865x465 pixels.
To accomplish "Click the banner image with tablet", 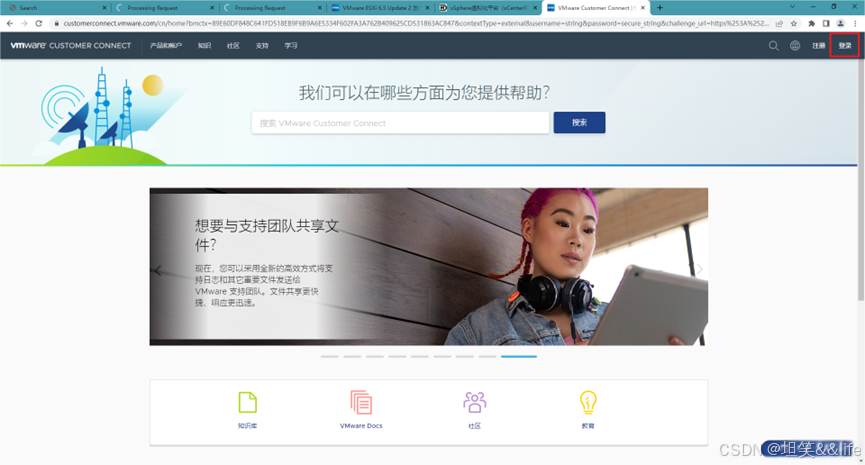I will coord(429,267).
